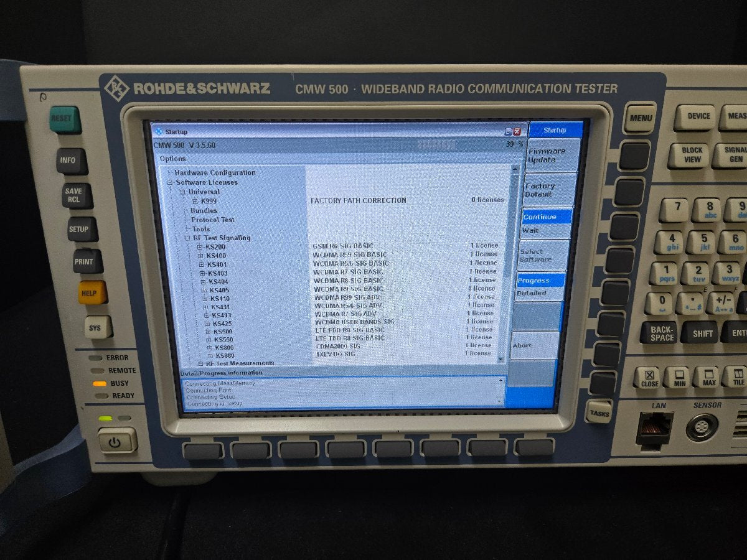747x560 pixels.
Task: Expand the KS500 license node
Action: tap(208, 332)
